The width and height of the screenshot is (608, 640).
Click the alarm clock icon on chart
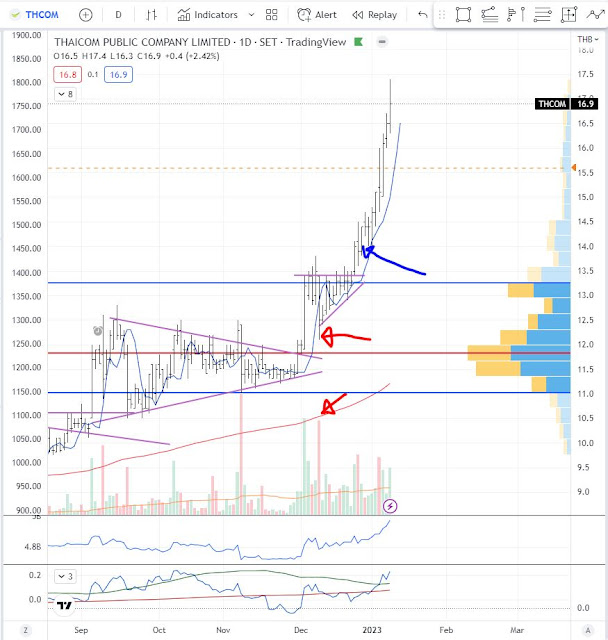tap(98, 331)
